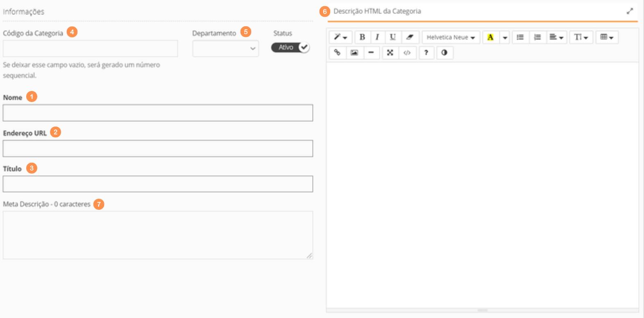This screenshot has width=644, height=318.
Task: Open the Departamento dropdown
Action: coord(225,48)
